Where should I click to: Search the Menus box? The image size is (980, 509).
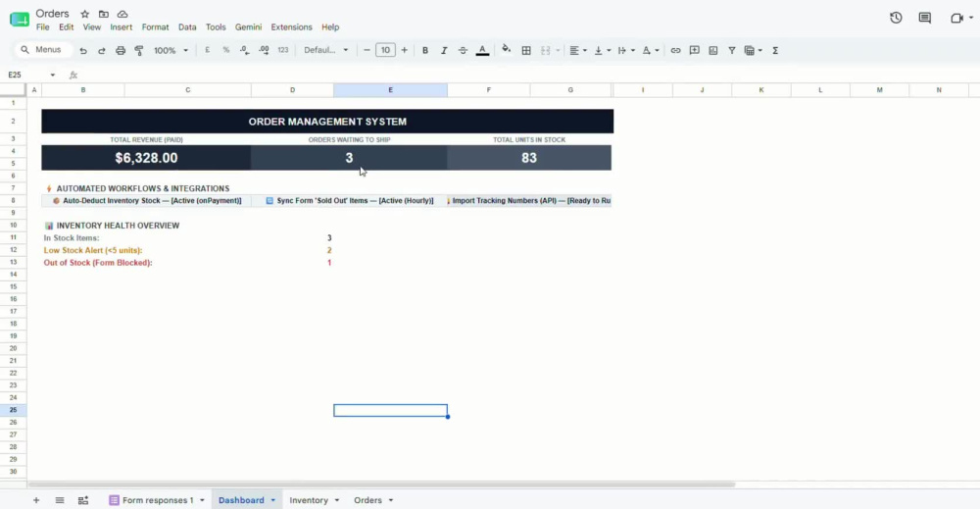(x=42, y=50)
